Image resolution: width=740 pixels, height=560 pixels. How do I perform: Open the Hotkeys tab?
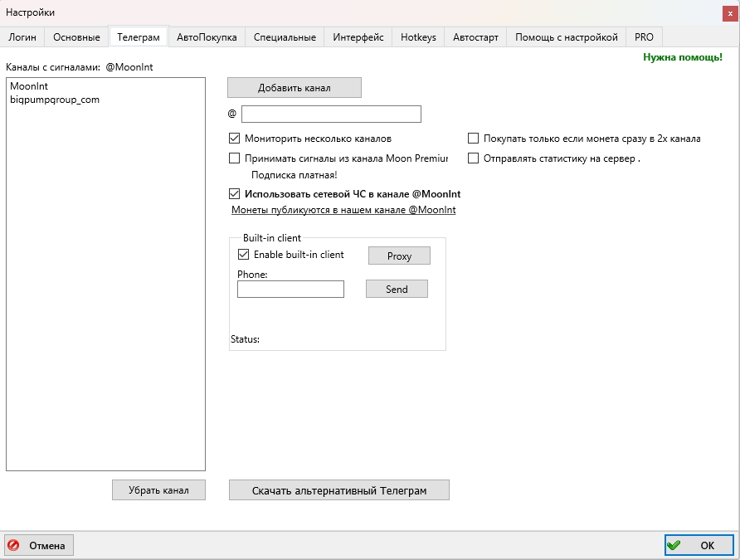tap(418, 37)
